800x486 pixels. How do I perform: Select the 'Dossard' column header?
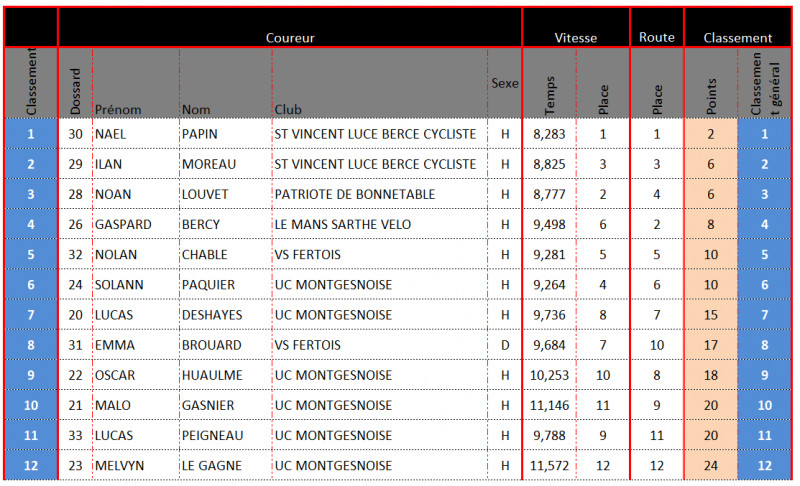tap(76, 90)
